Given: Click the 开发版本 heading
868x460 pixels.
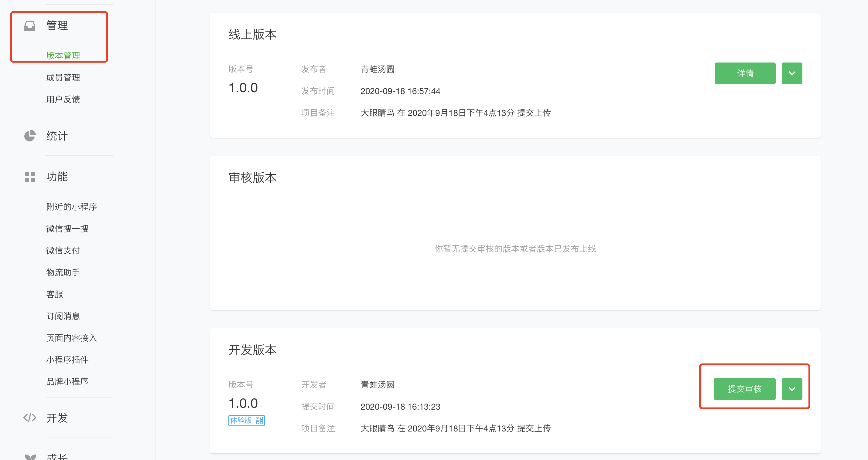Looking at the screenshot, I should [252, 350].
